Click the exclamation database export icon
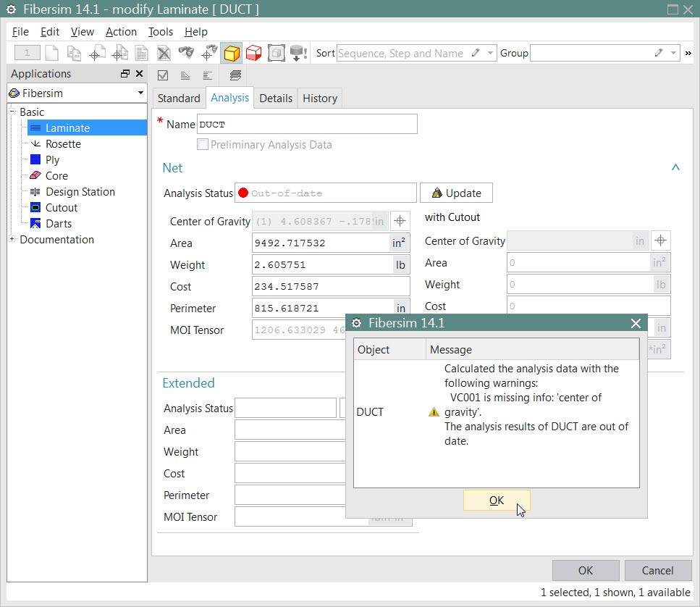The height and width of the screenshot is (607, 700). coord(298,53)
